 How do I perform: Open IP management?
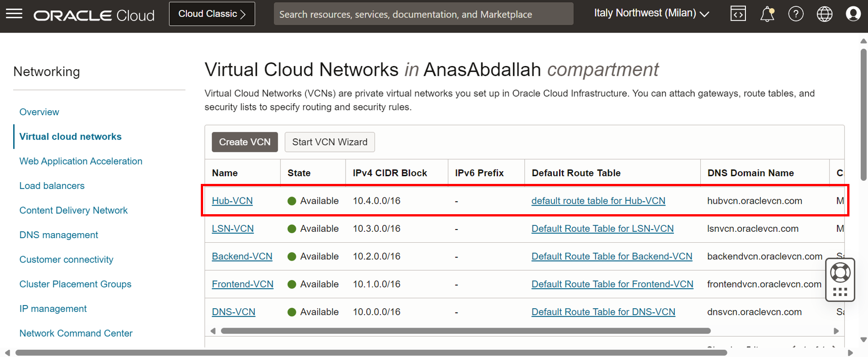53,309
